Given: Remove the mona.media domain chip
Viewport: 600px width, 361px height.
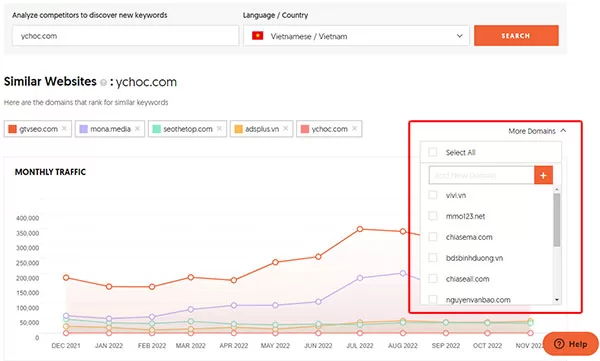Looking at the screenshot, I should click(137, 129).
